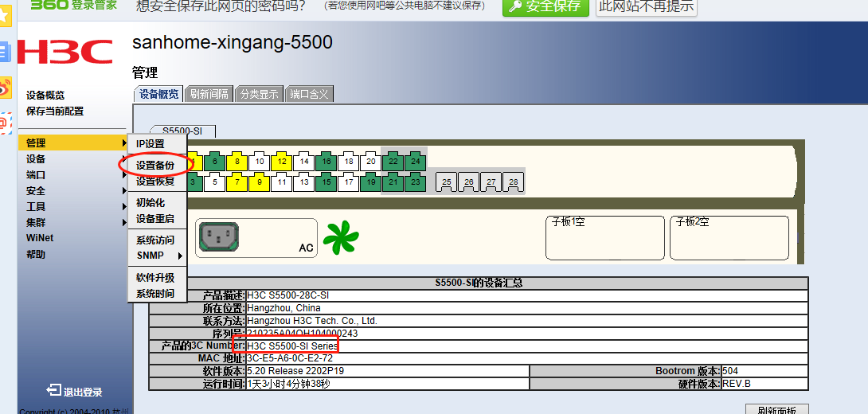868x414 pixels.
Task: Select SFP port 25
Action: [446, 182]
